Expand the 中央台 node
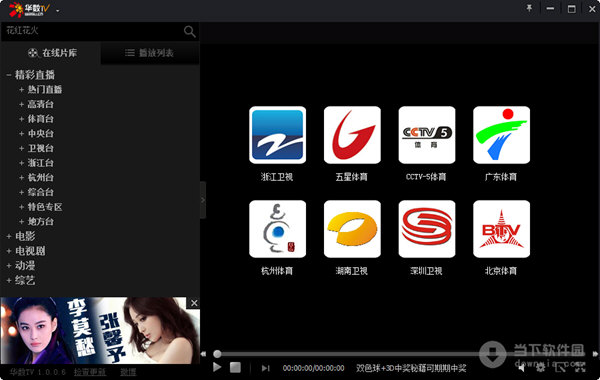The height and width of the screenshot is (380, 600). [21, 134]
